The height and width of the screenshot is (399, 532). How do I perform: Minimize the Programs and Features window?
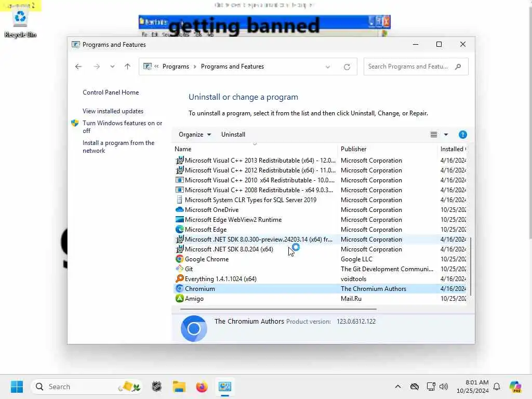tap(415, 45)
